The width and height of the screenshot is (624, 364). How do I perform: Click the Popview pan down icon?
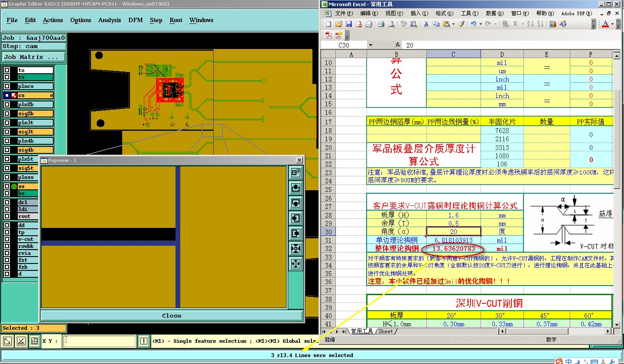(x=296, y=203)
